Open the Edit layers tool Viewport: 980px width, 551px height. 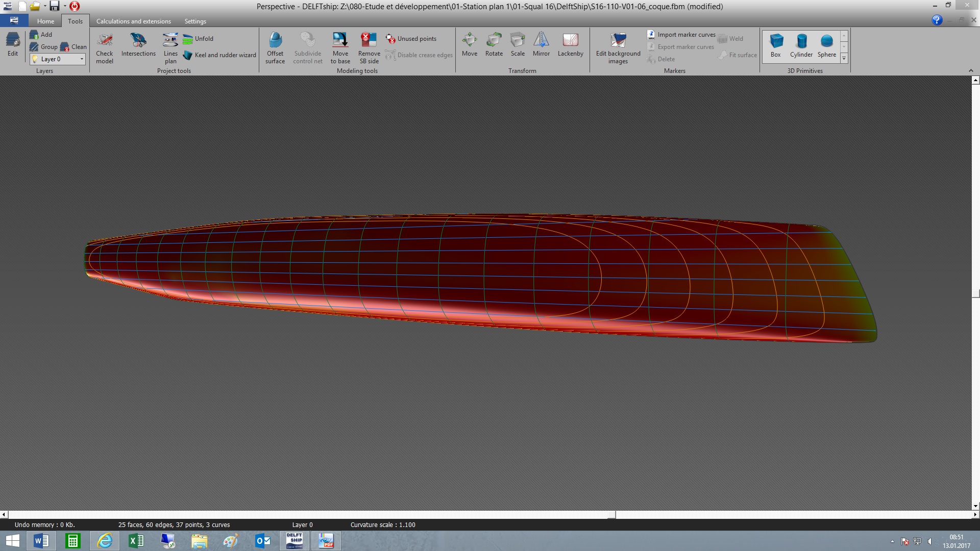[x=13, y=45]
